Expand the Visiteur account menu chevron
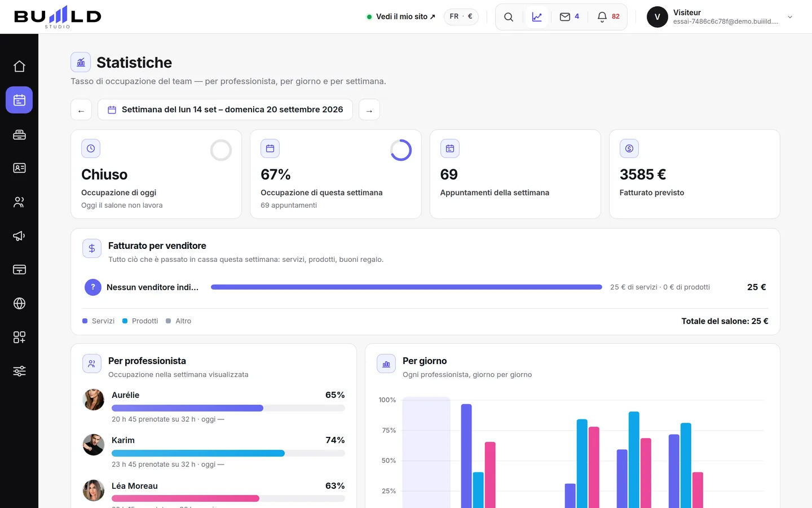This screenshot has width=812, height=508. pyautogui.click(x=790, y=17)
